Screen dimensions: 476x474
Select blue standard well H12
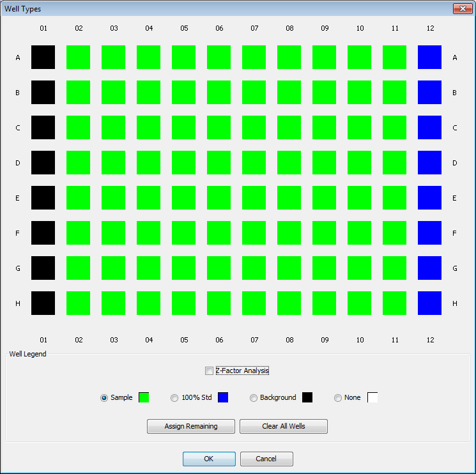[429, 303]
